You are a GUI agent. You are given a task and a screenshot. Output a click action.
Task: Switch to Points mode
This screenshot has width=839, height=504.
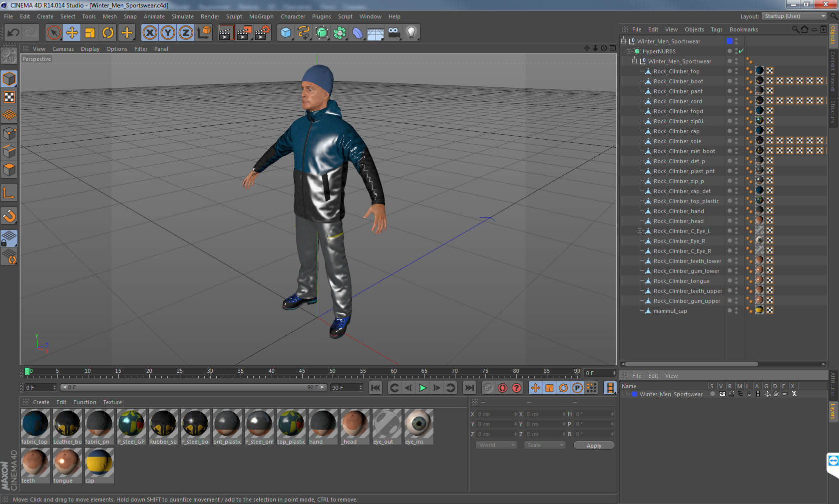(x=9, y=133)
